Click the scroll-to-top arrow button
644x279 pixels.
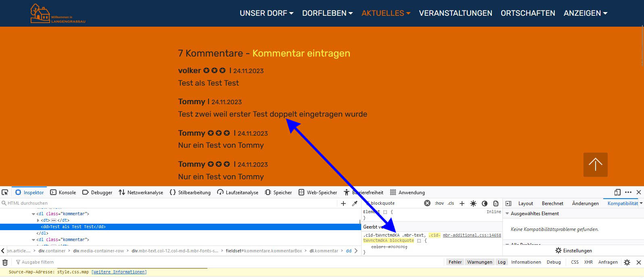click(595, 164)
